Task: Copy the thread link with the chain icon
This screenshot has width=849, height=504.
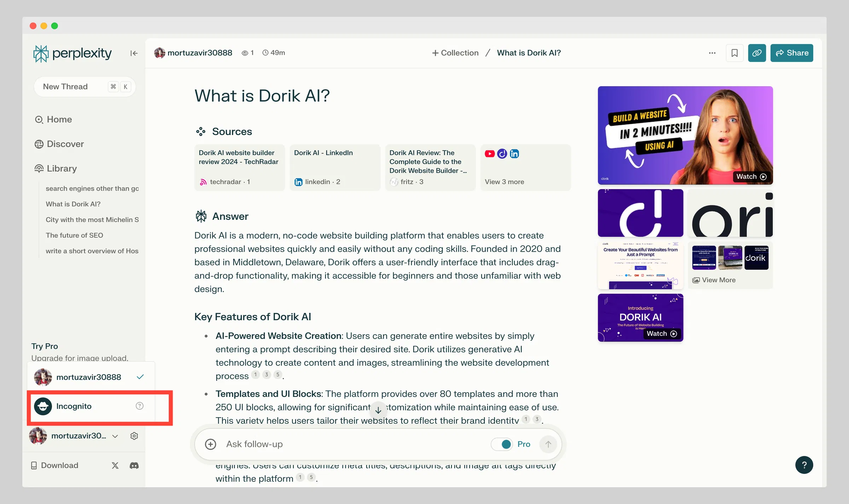Action: point(757,53)
